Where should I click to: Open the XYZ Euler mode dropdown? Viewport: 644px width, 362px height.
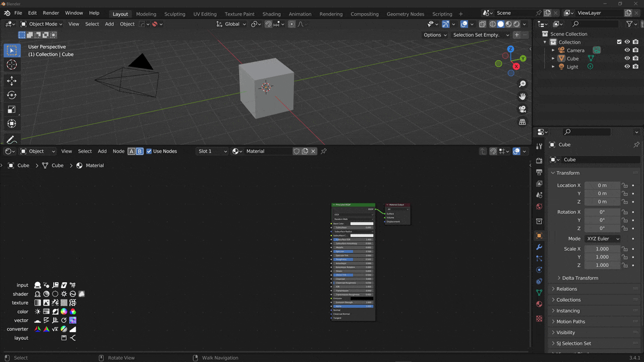pos(602,239)
